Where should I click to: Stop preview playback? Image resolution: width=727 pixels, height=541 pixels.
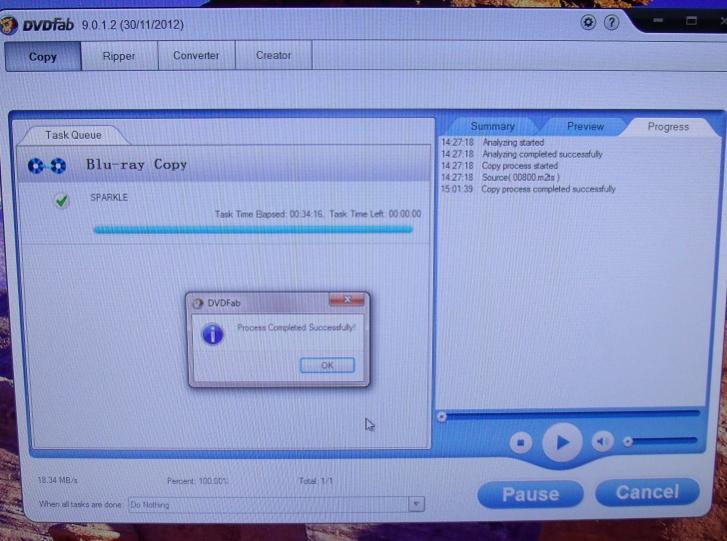point(521,443)
